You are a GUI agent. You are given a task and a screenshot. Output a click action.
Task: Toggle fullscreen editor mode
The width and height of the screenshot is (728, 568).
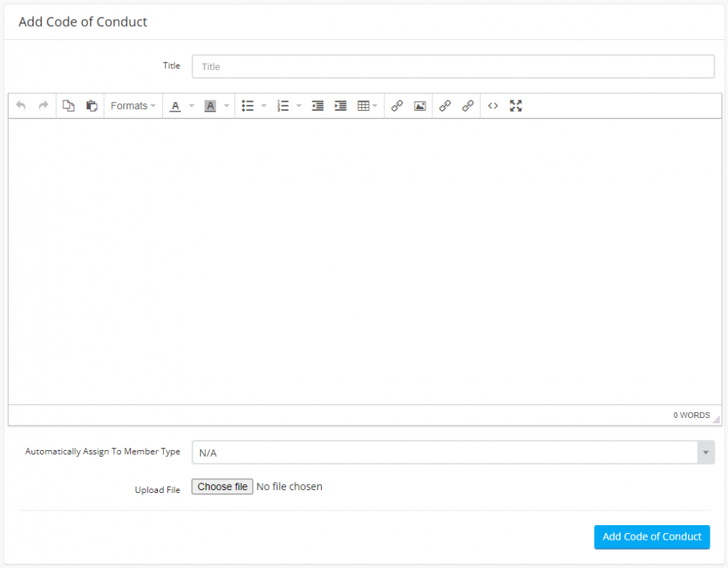(x=515, y=106)
